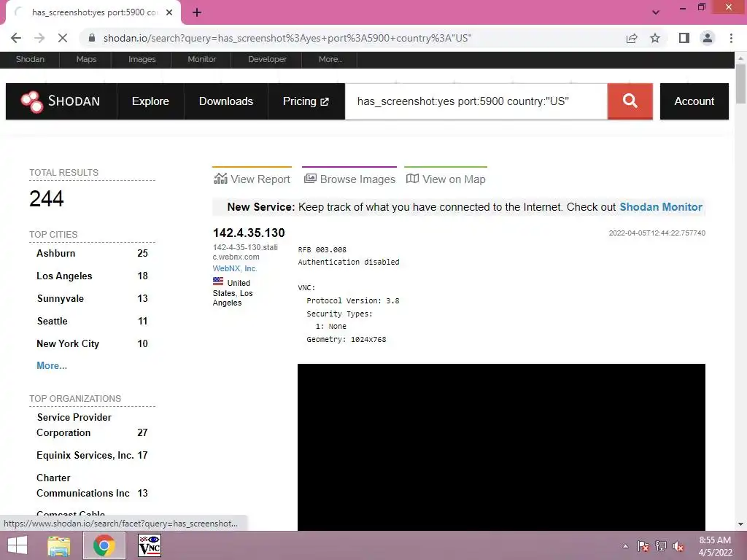Click the Action Center flag tray icon
The height and width of the screenshot is (560, 747).
pos(643,546)
